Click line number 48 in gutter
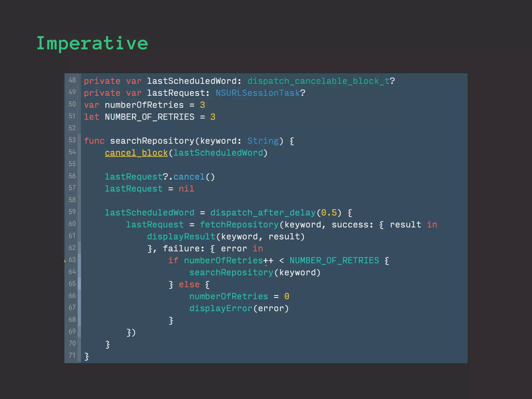 (x=72, y=80)
